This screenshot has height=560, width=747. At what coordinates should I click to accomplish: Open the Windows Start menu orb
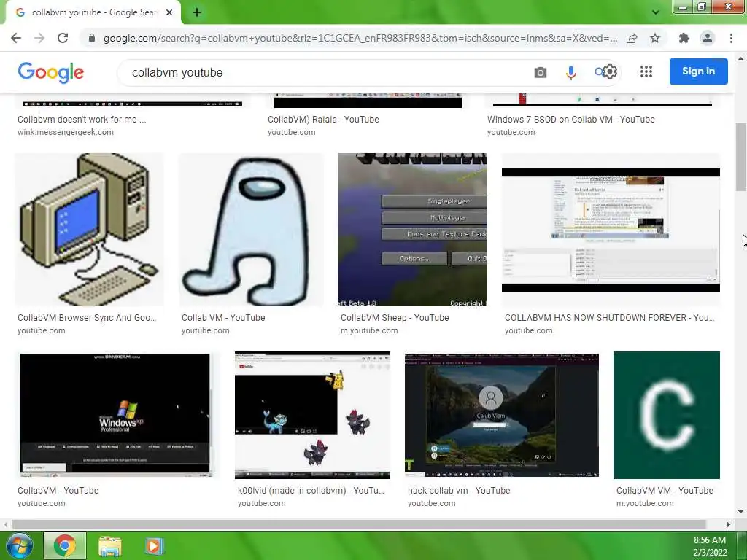(19, 545)
